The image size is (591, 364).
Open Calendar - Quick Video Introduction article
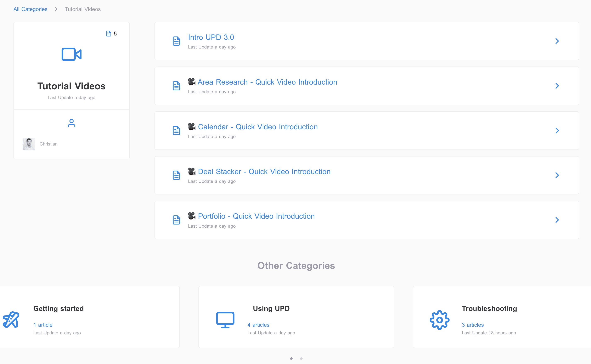[258, 127]
